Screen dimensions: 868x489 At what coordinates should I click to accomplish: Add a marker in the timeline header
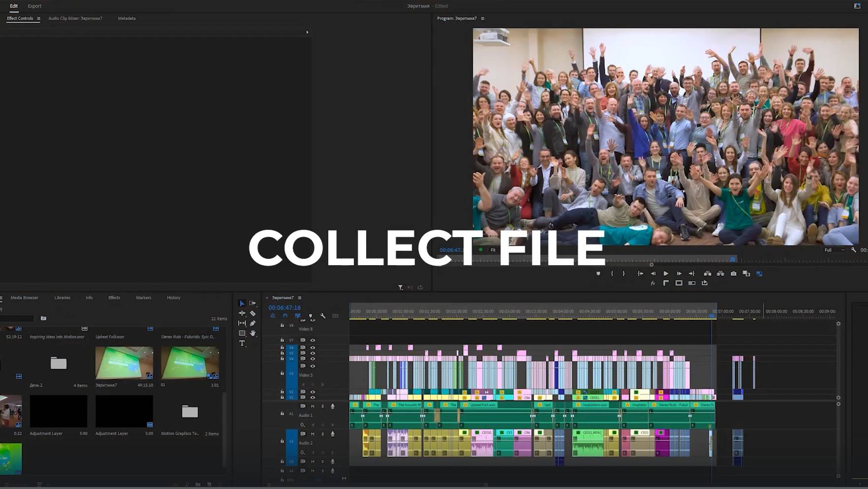coord(310,316)
